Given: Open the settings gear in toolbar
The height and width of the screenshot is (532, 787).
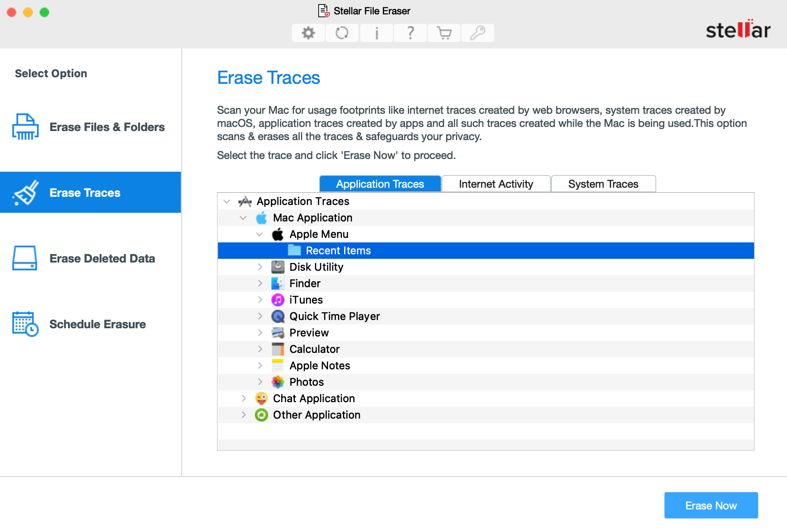Looking at the screenshot, I should [x=308, y=33].
